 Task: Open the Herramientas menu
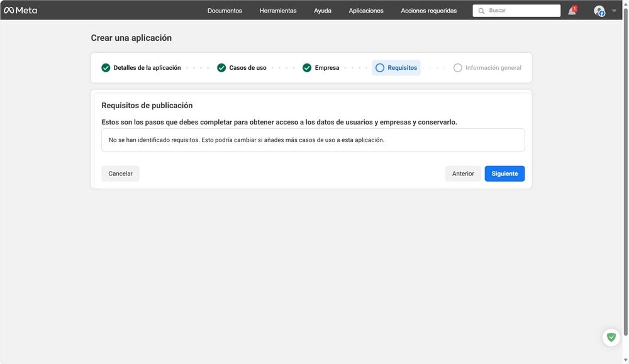pyautogui.click(x=278, y=10)
